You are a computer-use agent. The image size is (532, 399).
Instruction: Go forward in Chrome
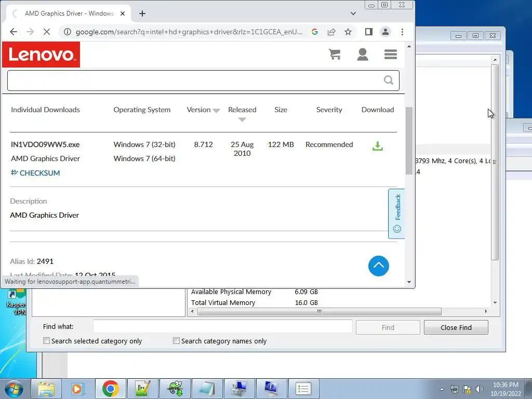[30, 32]
